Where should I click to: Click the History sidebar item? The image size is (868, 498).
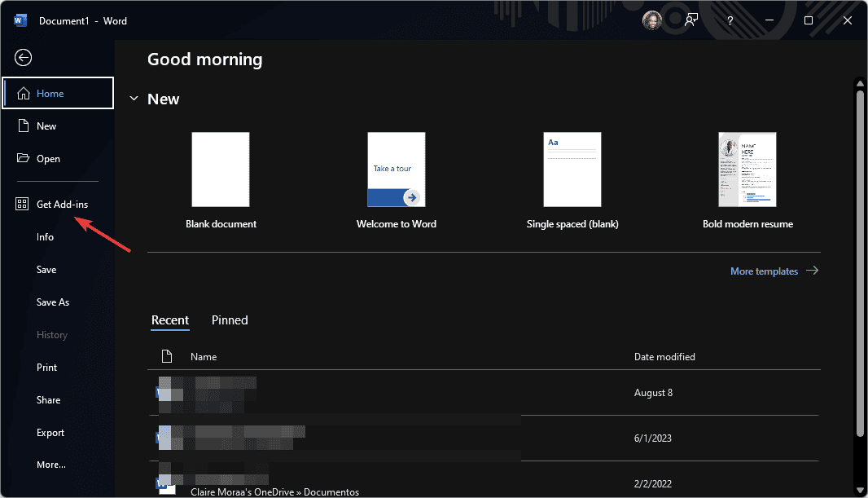coord(52,335)
